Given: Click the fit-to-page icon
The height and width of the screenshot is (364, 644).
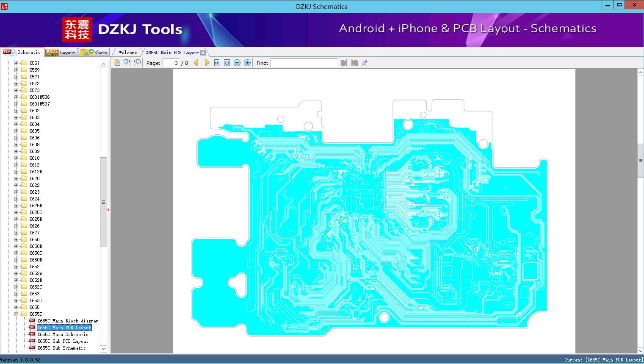Looking at the screenshot, I should [227, 63].
